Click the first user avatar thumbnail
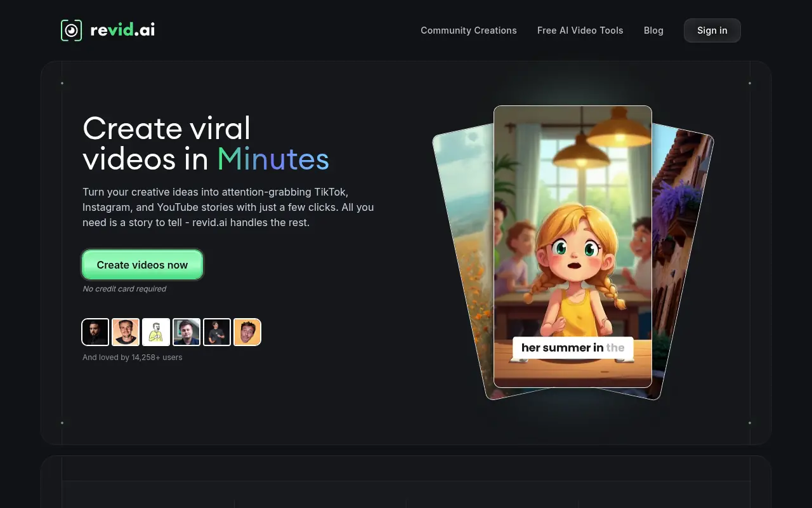 tap(95, 331)
